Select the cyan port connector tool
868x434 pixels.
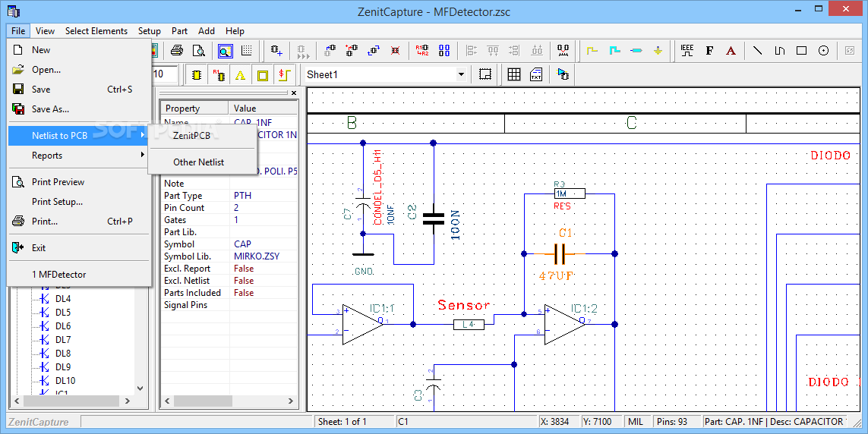(x=636, y=51)
